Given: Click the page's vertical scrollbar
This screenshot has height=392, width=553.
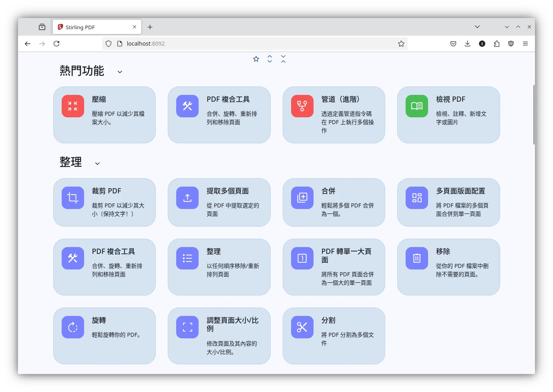Looking at the screenshot, I should tap(533, 115).
